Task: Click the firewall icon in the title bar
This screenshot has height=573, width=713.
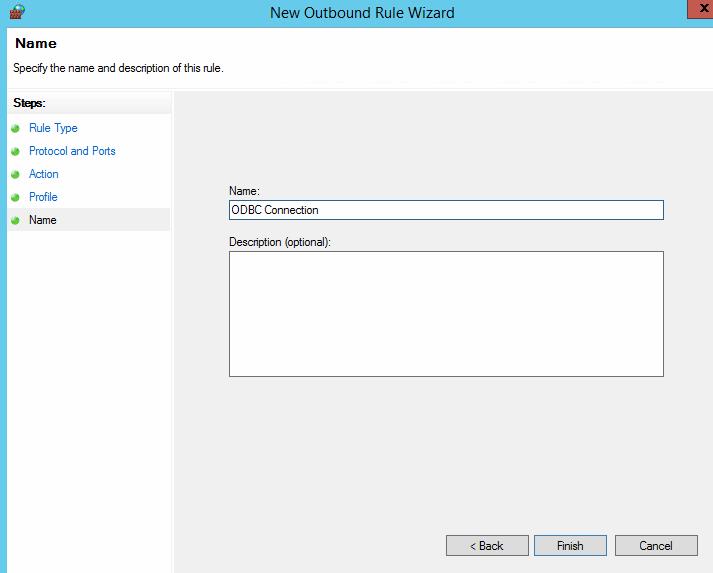Action: [17, 12]
